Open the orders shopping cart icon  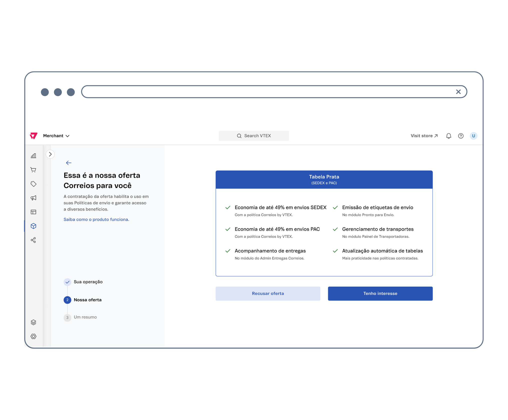tap(34, 170)
